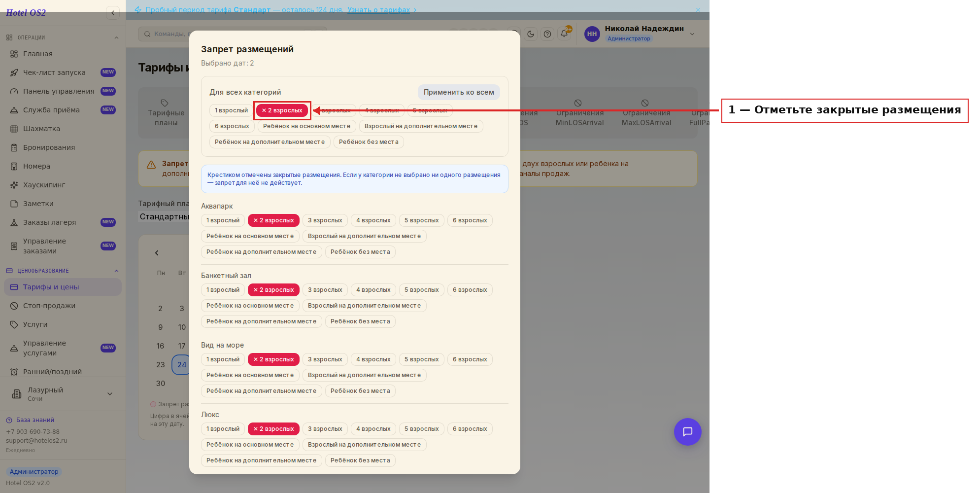This screenshot has height=493, width=980.
Task: Unmark 2 взрослых for all categories
Action: tap(282, 110)
